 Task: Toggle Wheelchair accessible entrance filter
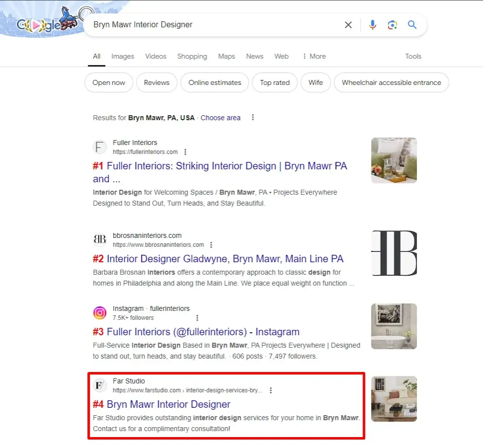pyautogui.click(x=391, y=83)
